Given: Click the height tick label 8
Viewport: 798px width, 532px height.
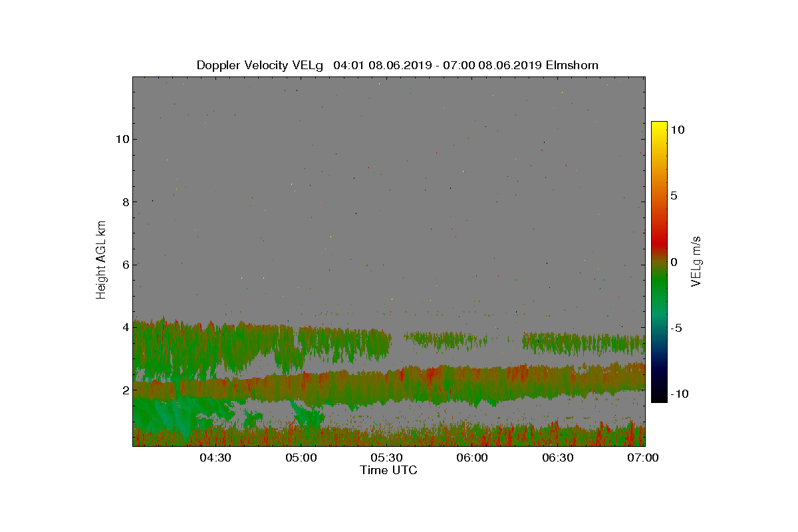Looking at the screenshot, I should (124, 202).
